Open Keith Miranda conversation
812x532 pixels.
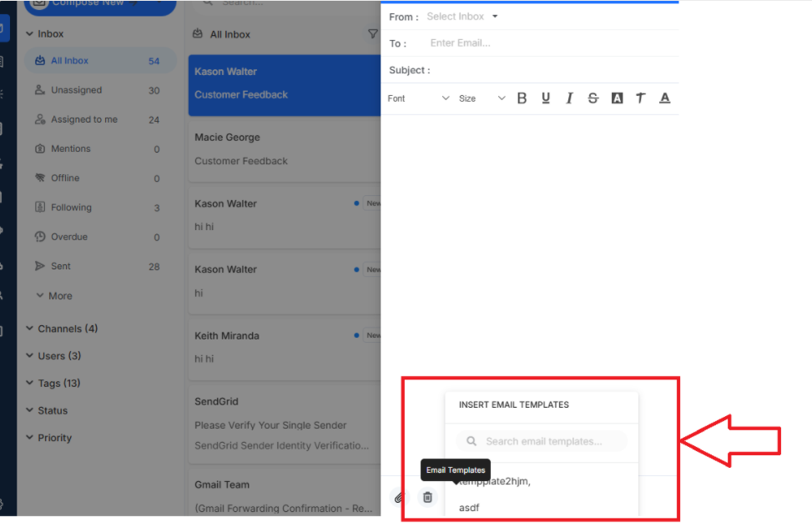[x=285, y=349]
